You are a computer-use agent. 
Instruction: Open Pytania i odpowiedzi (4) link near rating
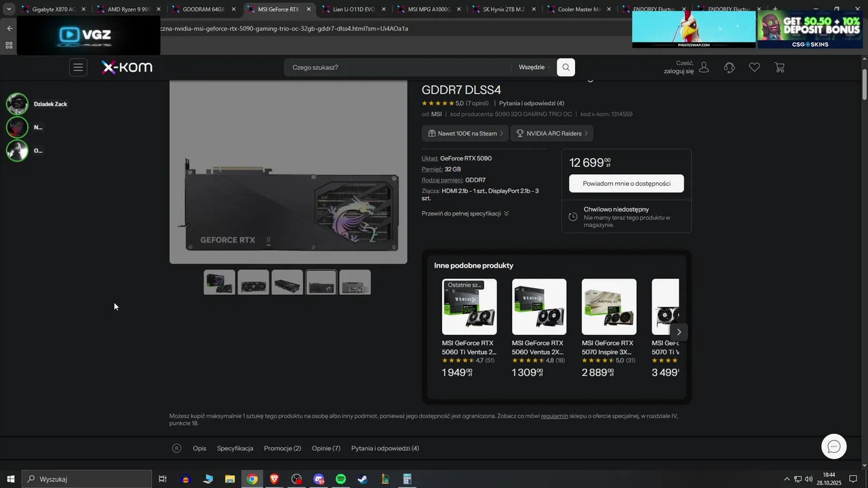click(x=532, y=104)
